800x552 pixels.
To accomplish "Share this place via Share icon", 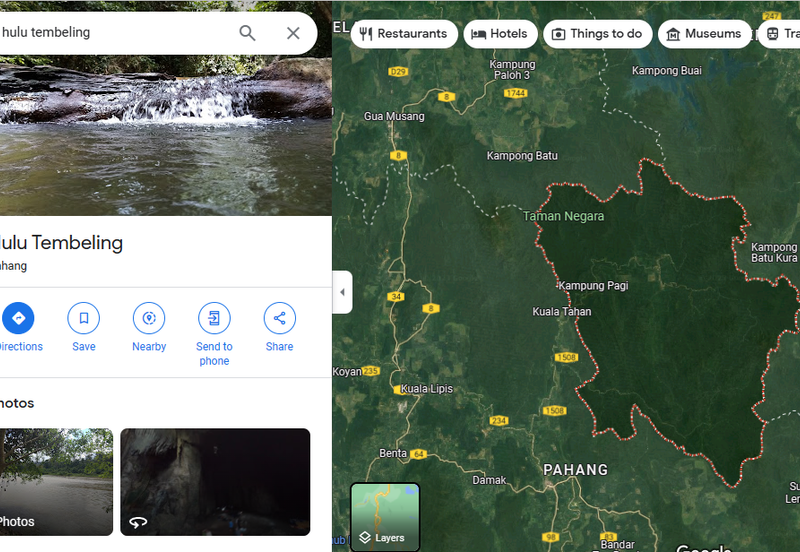I will (x=279, y=319).
